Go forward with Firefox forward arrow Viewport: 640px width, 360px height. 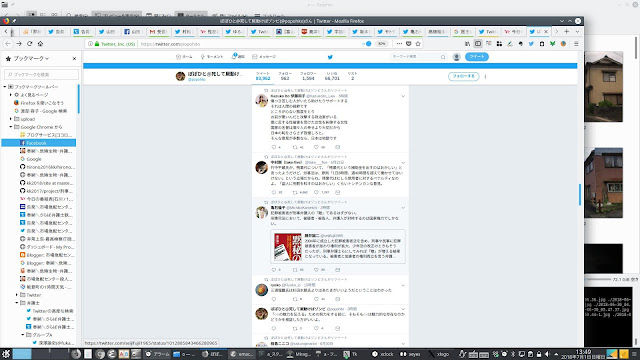pyautogui.click(x=19, y=44)
